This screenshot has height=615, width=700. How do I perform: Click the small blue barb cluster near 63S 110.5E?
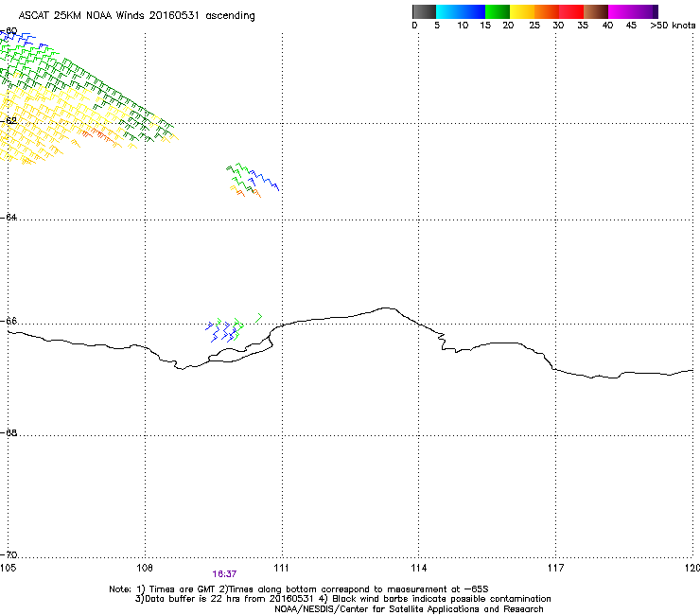tap(263, 180)
